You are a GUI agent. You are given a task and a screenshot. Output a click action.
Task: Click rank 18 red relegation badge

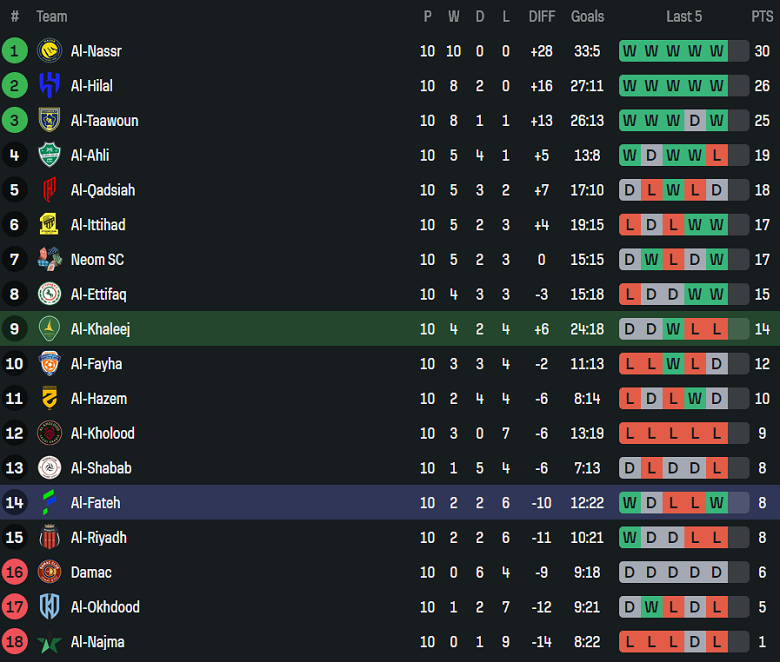pos(15,642)
